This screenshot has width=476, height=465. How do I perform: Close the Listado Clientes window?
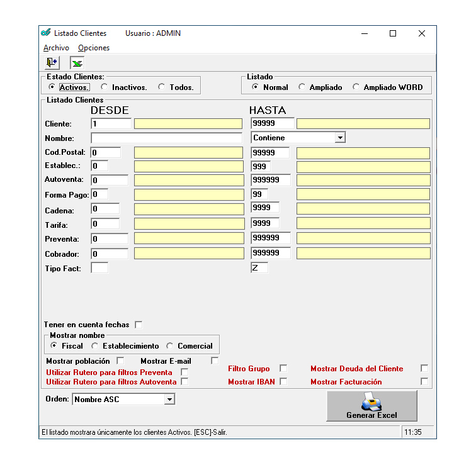pos(422,33)
